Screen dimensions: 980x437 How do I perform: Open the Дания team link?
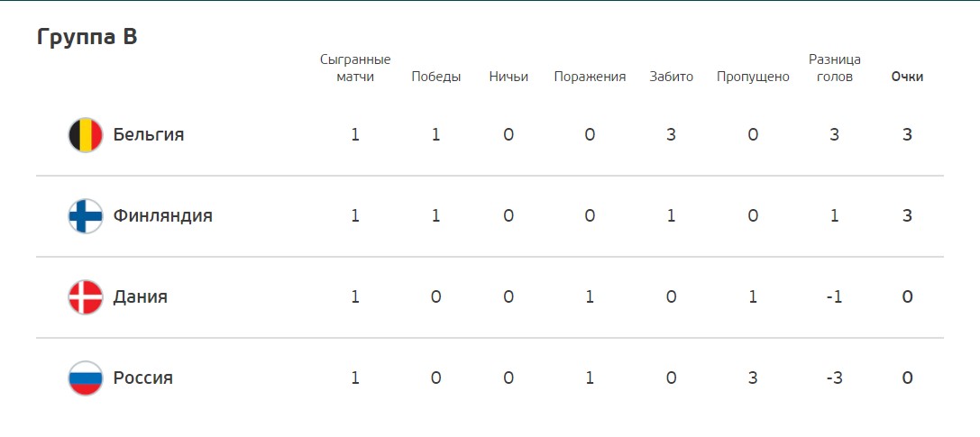(140, 297)
